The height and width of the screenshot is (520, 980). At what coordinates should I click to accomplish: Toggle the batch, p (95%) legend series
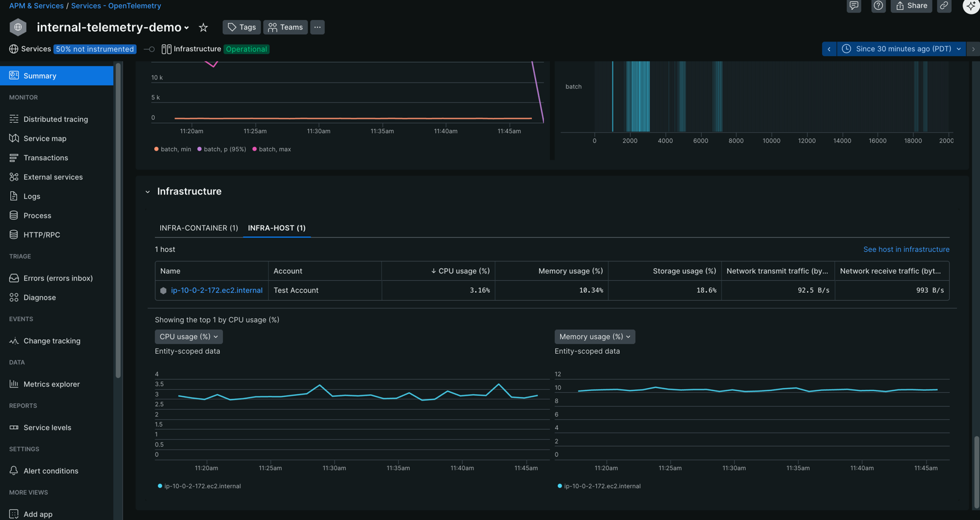coord(222,149)
